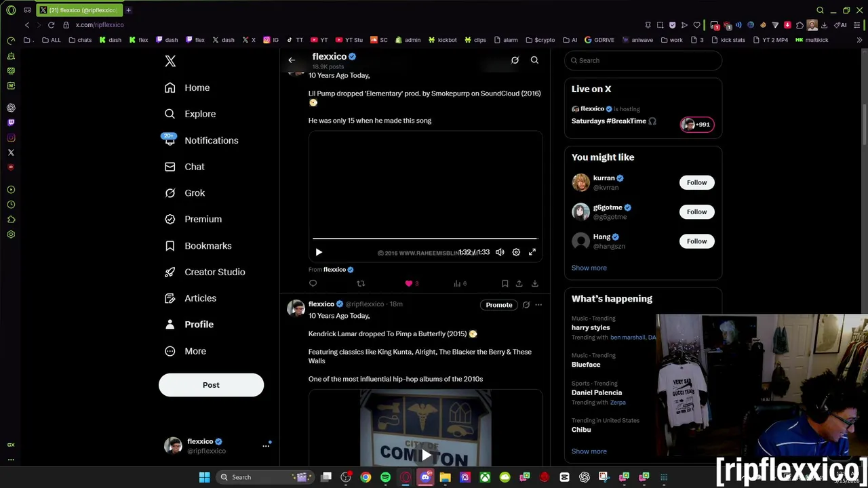Open the chats bookmark folder
868x488 pixels.
point(80,40)
